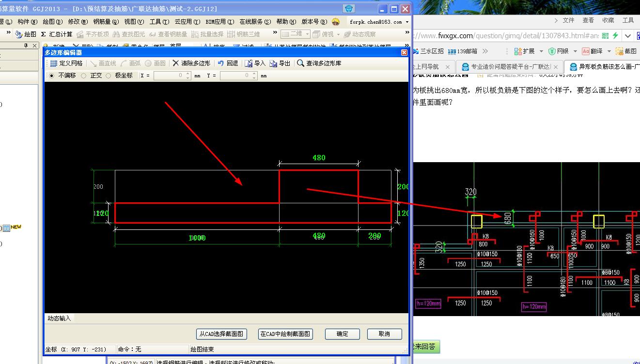Click the 导出 export tool
640x364 pixels.
point(280,63)
